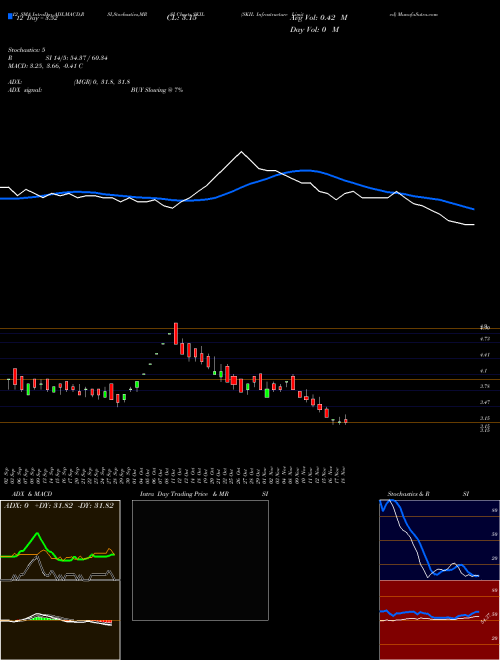The height and width of the screenshot is (660, 500).
Task: Click the 'Intra Day Trading Price & MR' title
Action: (x=184, y=494)
